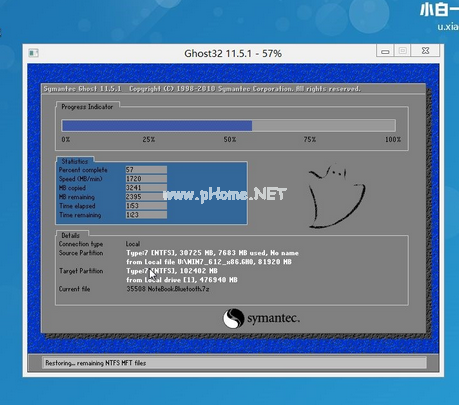Click the Source Partition details line

point(212,253)
